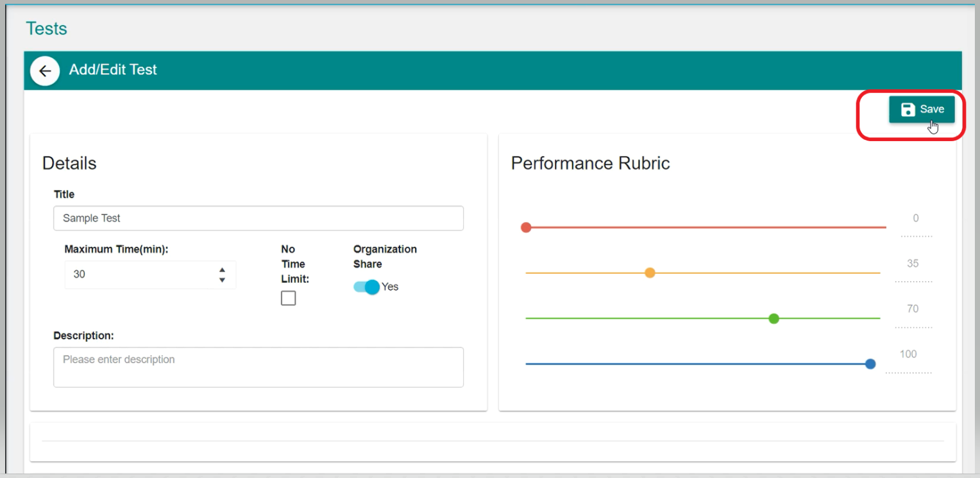Click the Tests page heading
This screenshot has width=980, height=478.
[x=46, y=29]
